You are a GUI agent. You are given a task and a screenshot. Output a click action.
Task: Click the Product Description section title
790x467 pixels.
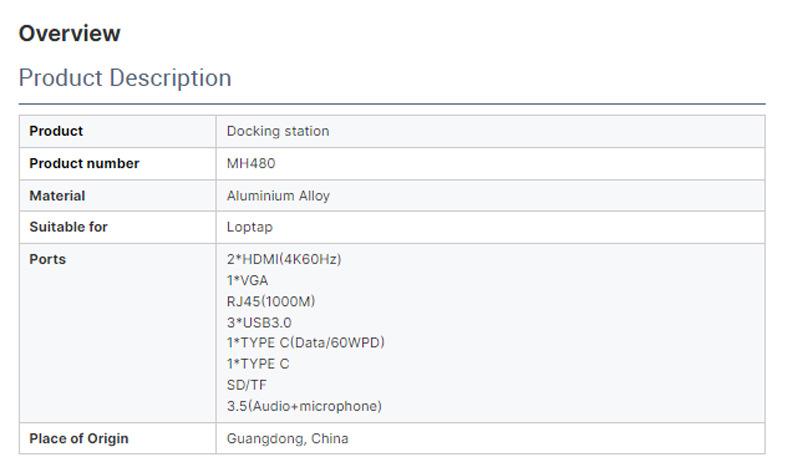point(125,78)
